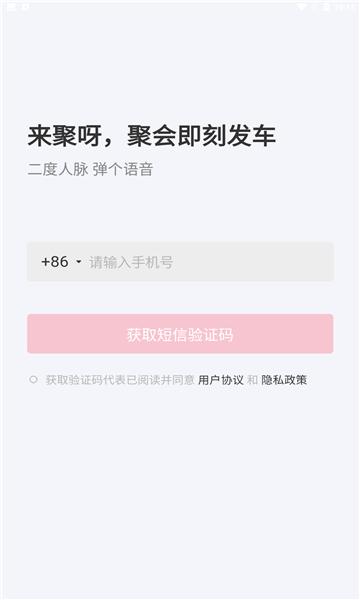This screenshot has width=360, height=600.
Task: Tap the second notification icon at top-left
Action: click(25, 7)
